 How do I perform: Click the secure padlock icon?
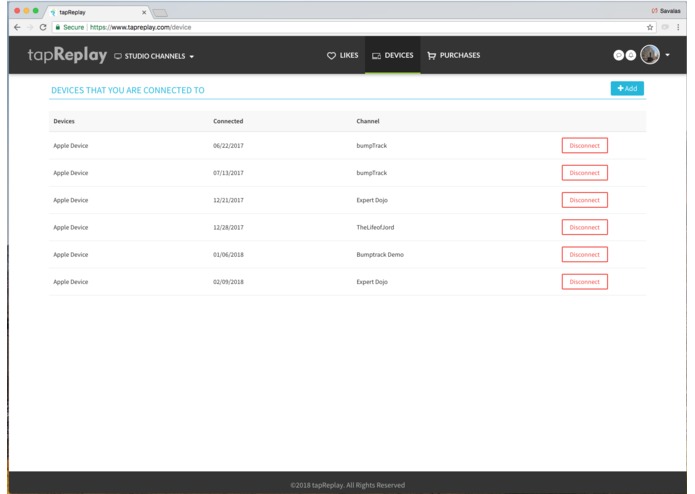click(58, 27)
